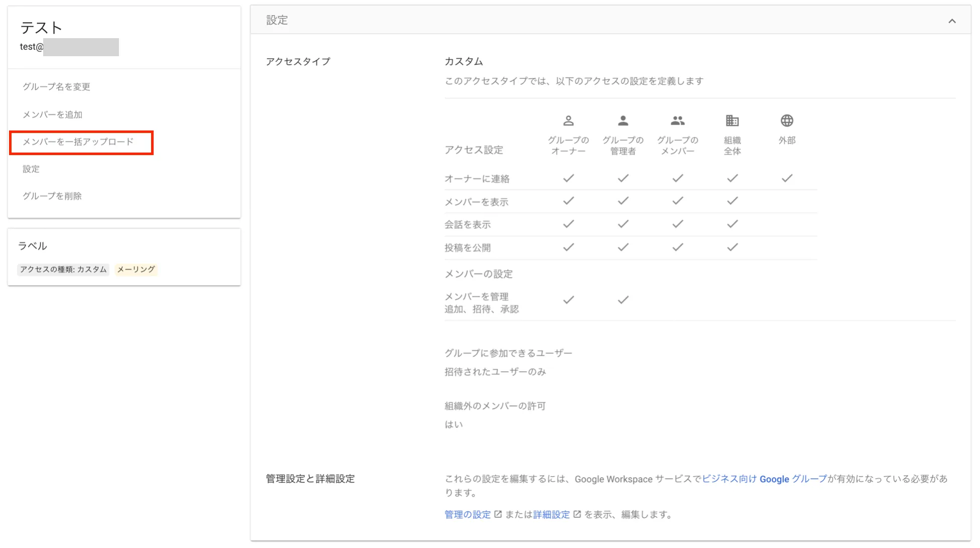Click the メンバーの設定 subheading
The height and width of the screenshot is (548, 980).
click(478, 274)
